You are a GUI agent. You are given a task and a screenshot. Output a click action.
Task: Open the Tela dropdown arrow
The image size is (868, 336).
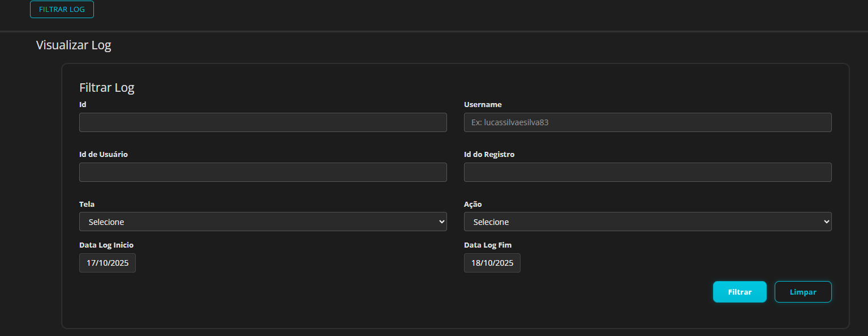coord(442,222)
